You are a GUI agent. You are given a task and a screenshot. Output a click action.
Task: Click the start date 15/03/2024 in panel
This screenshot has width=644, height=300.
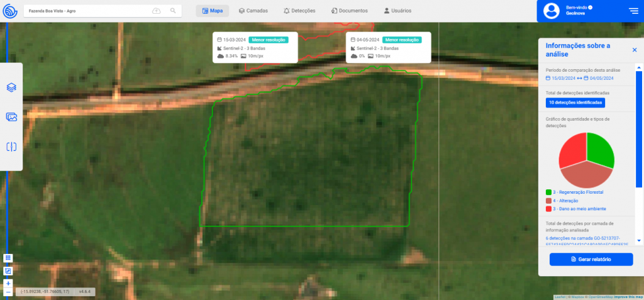coord(563,78)
